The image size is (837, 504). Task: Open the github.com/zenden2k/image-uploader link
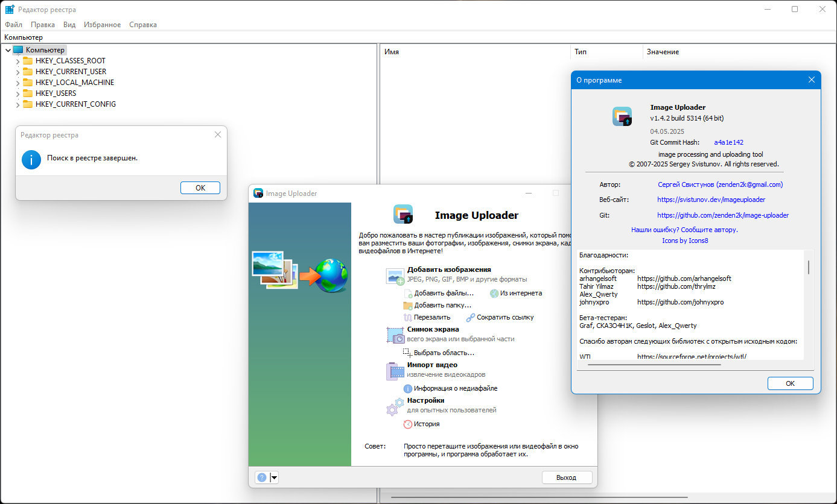(723, 215)
